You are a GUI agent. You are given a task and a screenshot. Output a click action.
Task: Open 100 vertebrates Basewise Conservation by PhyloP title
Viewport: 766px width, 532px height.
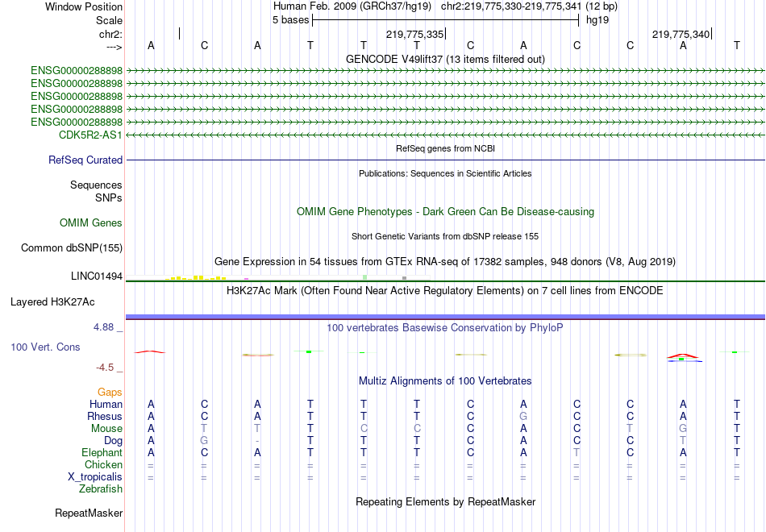445,328
